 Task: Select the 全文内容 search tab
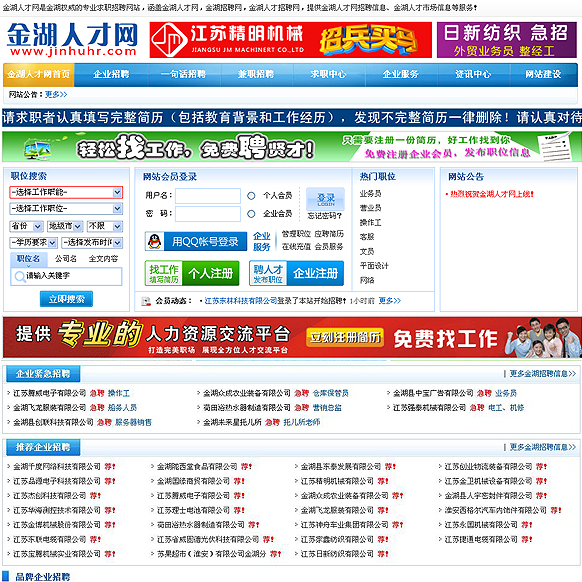[x=104, y=259]
